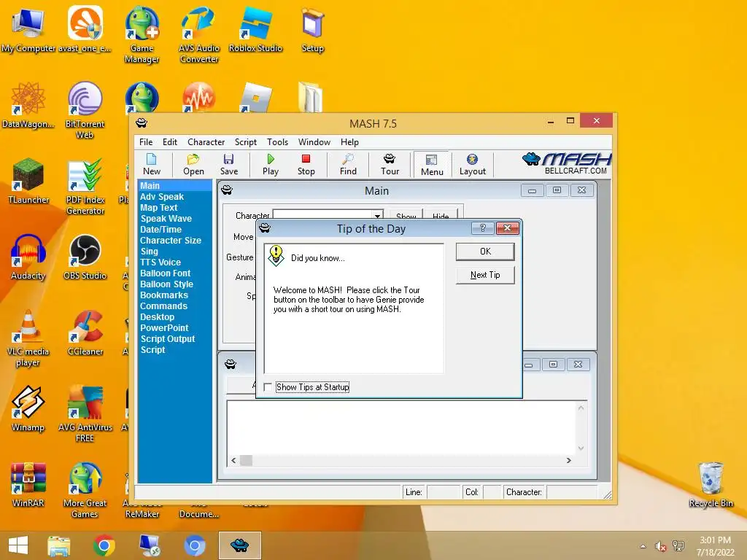
Task: Open the File menu
Action: click(146, 142)
